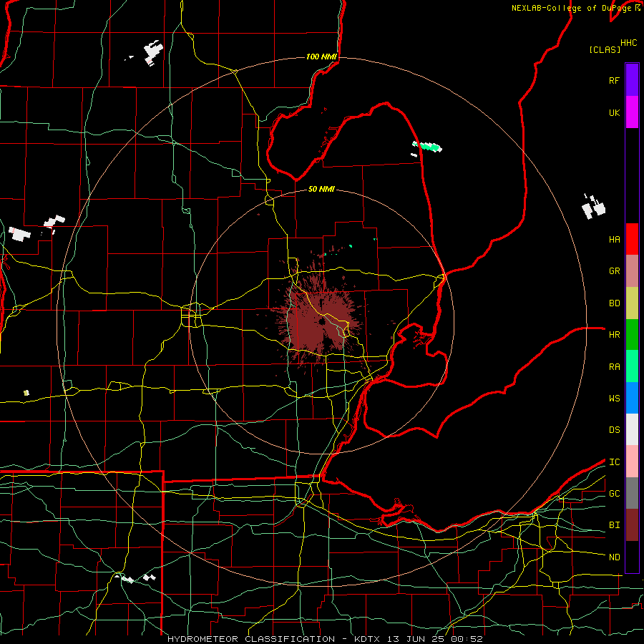Click the "IC" legend label

(x=614, y=462)
